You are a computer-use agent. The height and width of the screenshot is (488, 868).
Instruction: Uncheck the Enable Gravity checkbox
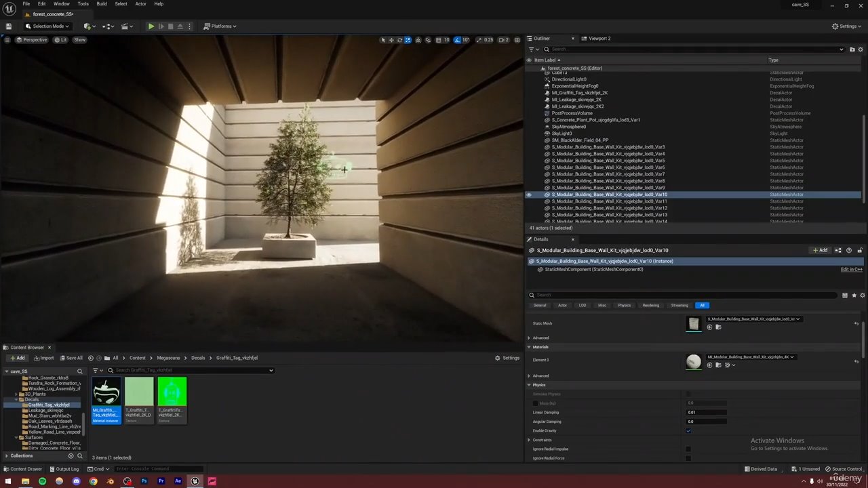(688, 431)
